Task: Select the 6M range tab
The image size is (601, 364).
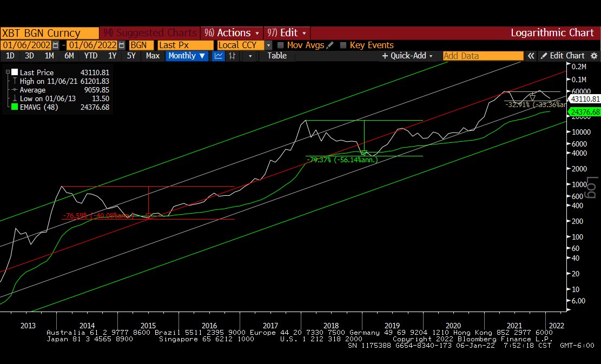Action: coord(69,56)
